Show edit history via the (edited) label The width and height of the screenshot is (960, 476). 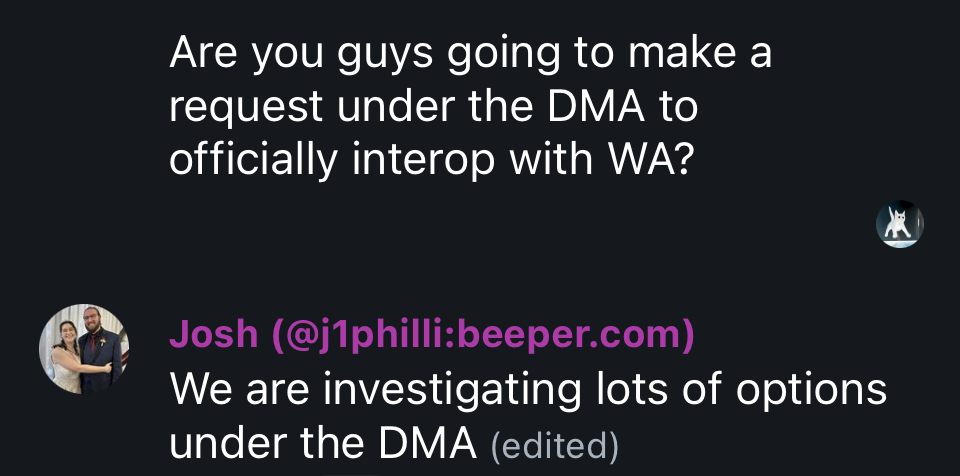click(555, 446)
